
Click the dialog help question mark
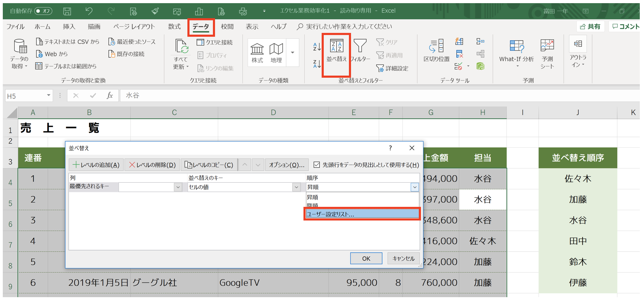390,148
